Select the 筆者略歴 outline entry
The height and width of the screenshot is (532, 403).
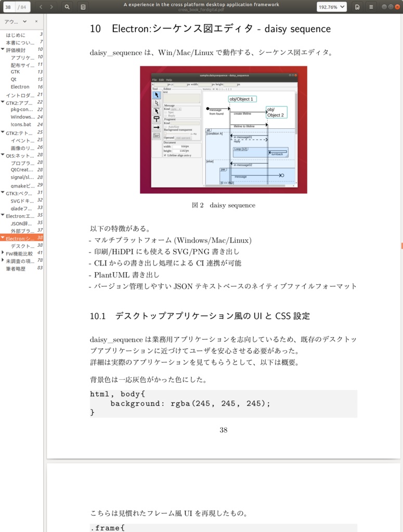(15, 269)
